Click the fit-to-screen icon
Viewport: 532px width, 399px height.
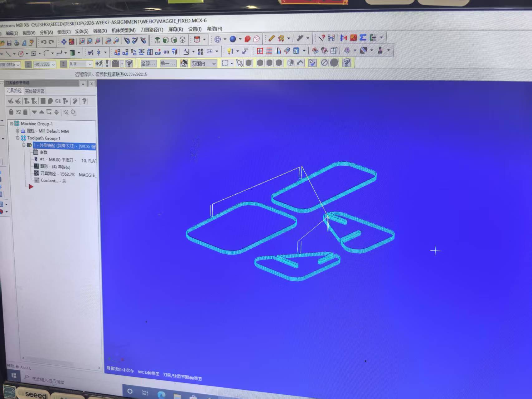click(64, 42)
